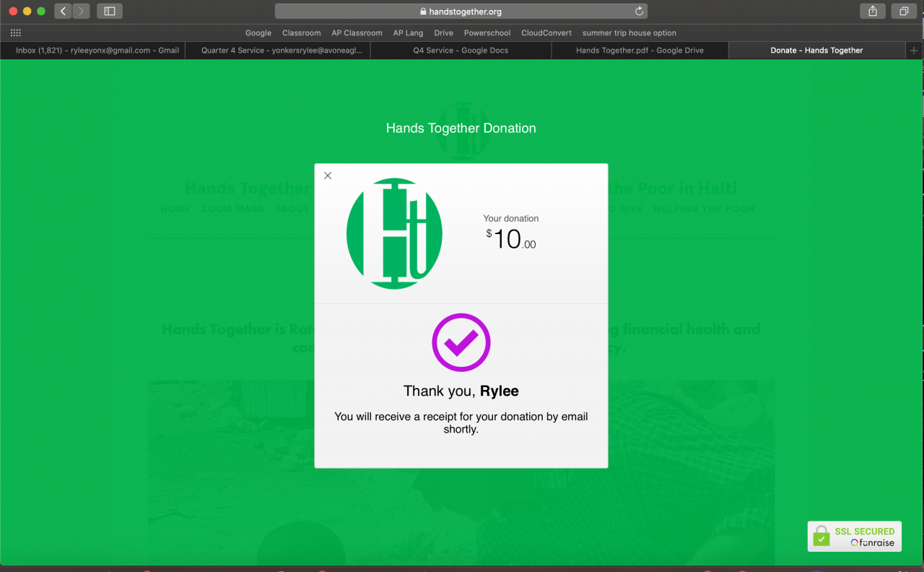
Task: Click the HELPING THE POOR navigation link
Action: click(704, 209)
